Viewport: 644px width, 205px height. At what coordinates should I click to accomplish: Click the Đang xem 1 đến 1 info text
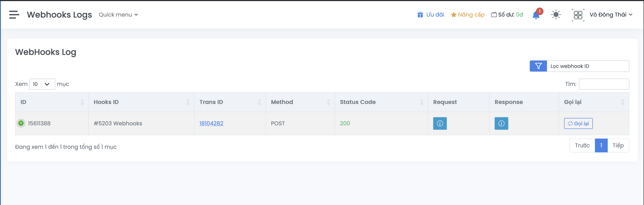coord(66,147)
